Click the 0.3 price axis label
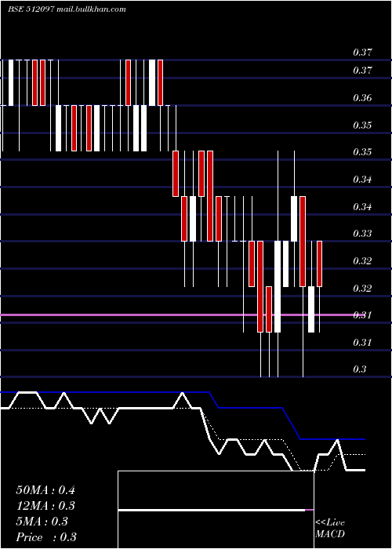The height and width of the screenshot is (549, 392). pos(360,369)
